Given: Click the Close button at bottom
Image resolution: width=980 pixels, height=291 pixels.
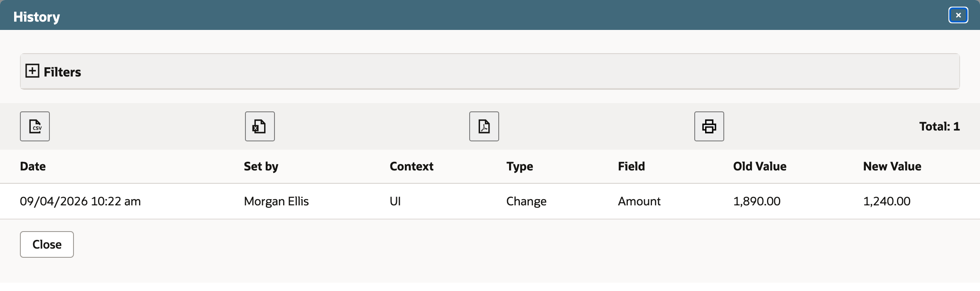Looking at the screenshot, I should (47, 244).
